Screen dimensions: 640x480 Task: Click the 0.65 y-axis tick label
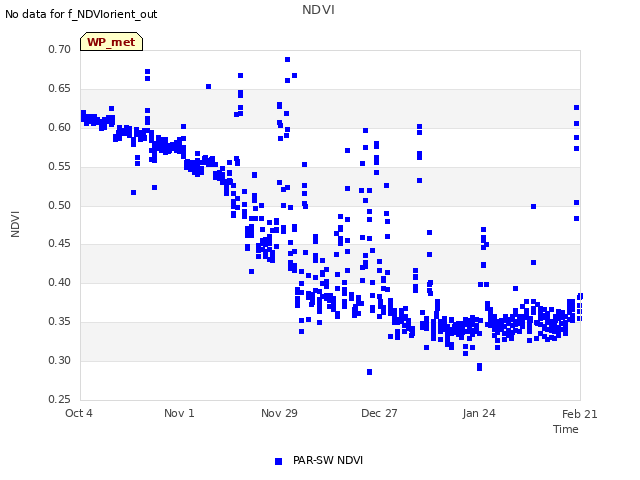click(60, 89)
